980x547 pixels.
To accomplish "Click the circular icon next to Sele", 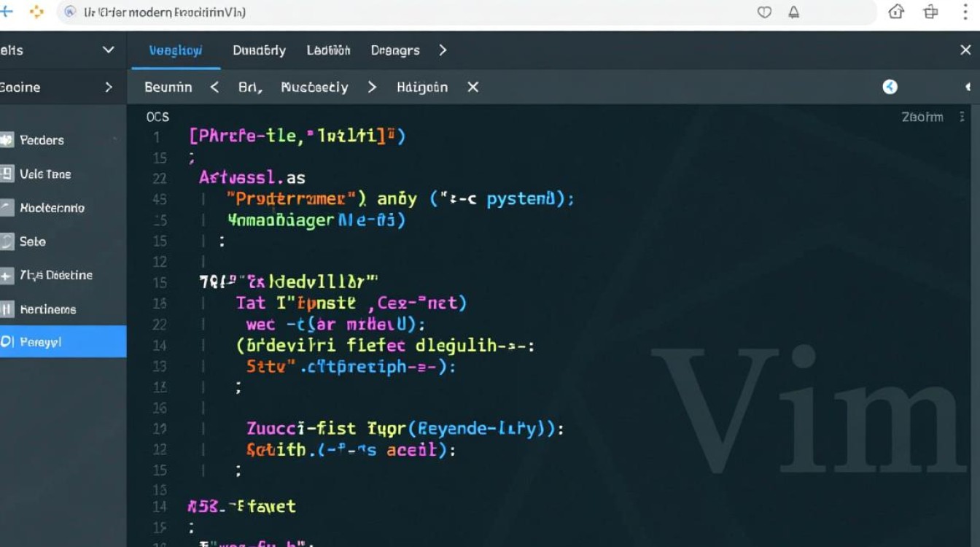I will pos(7,241).
